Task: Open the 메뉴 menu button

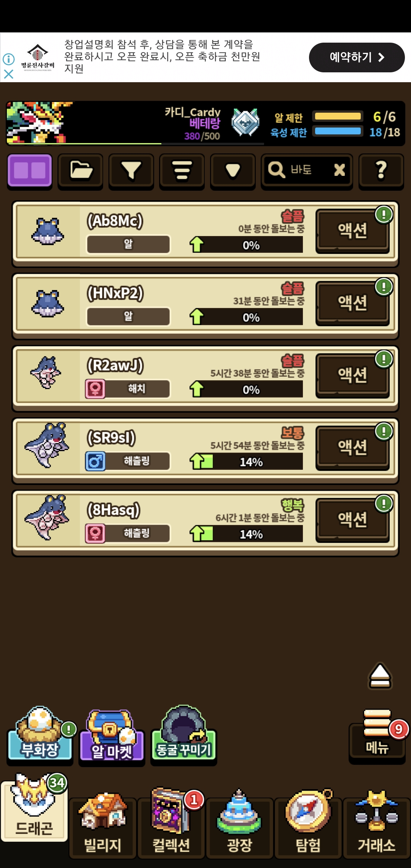Action: (x=377, y=737)
